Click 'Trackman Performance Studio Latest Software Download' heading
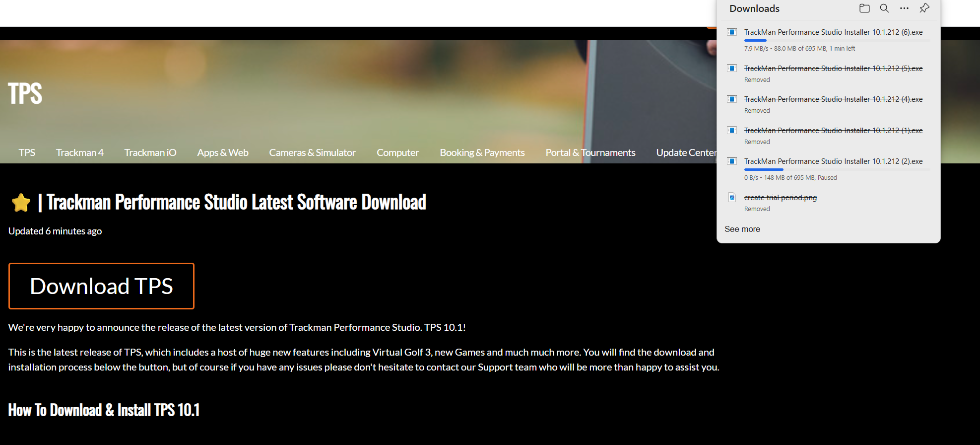This screenshot has width=980, height=445. [237, 202]
